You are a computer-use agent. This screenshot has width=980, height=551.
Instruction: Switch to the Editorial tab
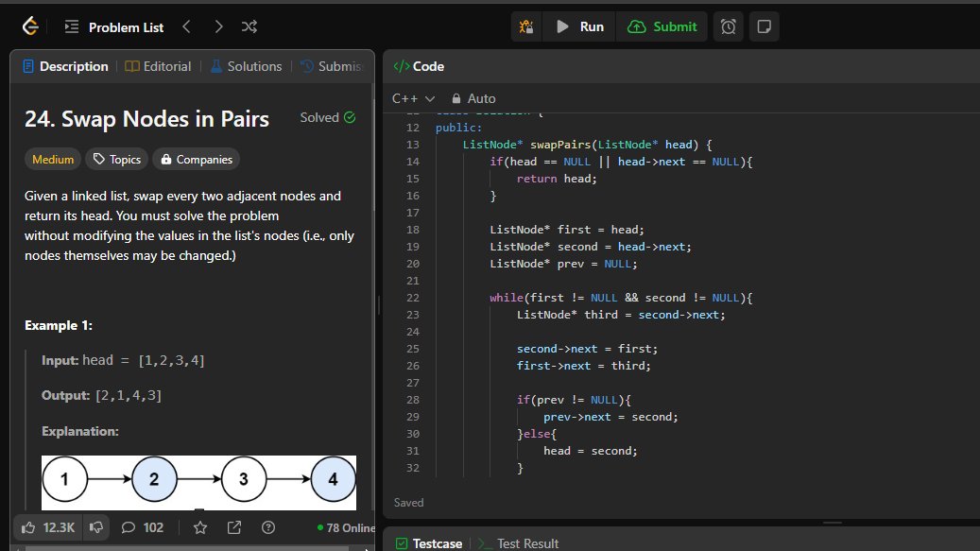tap(158, 66)
